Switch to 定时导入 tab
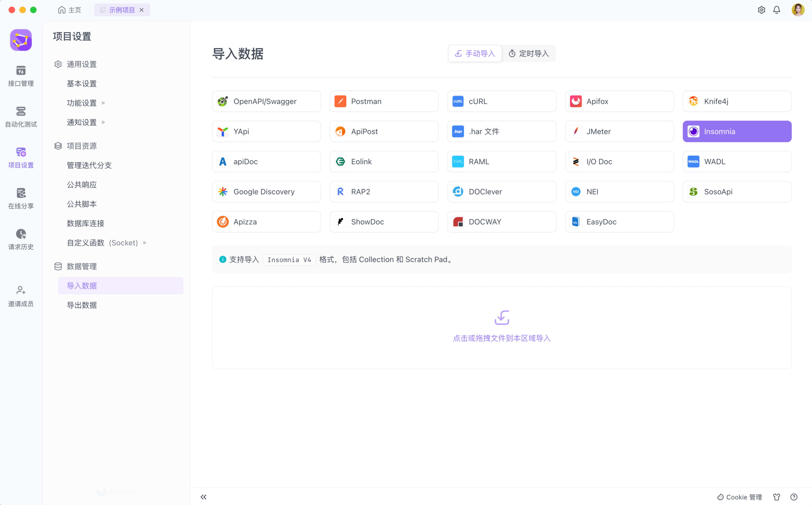 (x=529, y=53)
